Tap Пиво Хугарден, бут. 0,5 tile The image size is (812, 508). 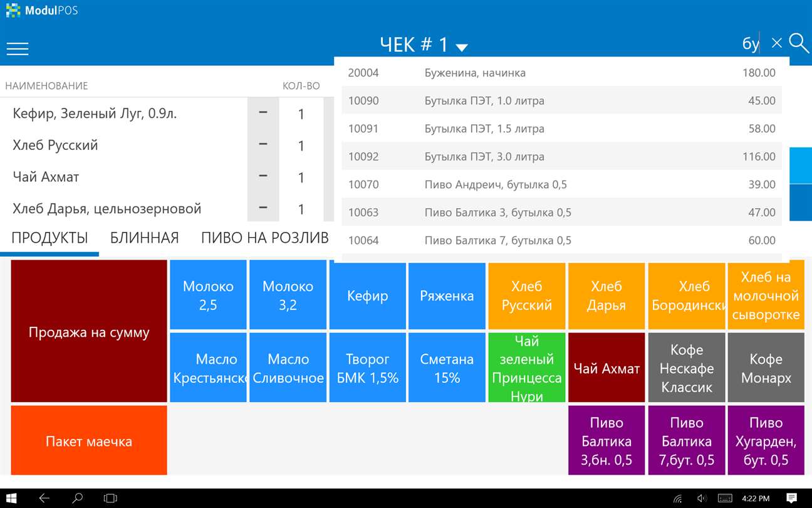[x=766, y=440]
